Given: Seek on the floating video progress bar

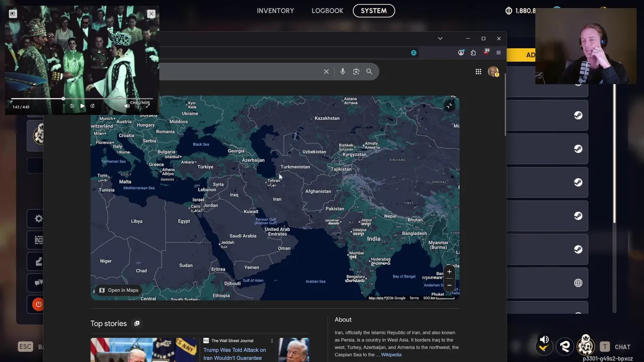Looking at the screenshot, I should [82, 99].
